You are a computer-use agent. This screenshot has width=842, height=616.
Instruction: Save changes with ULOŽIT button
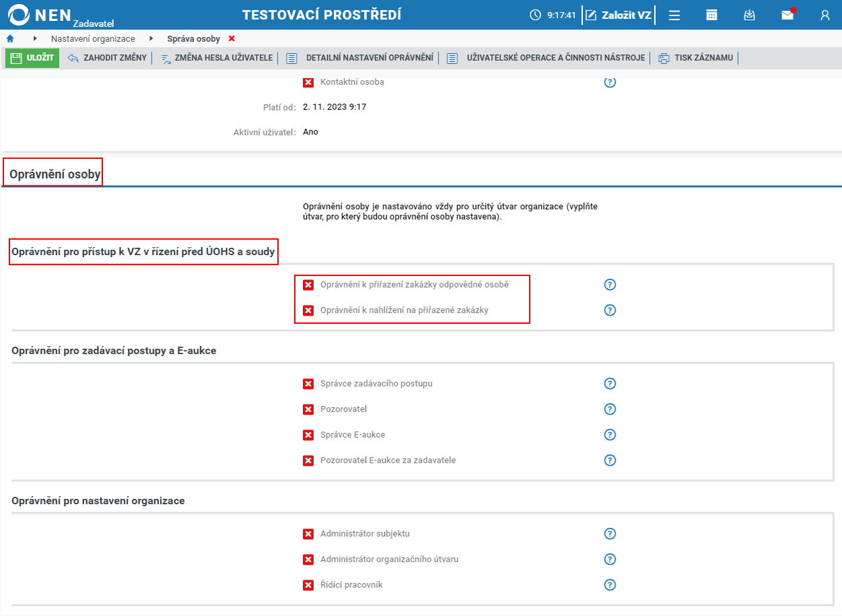coord(32,58)
